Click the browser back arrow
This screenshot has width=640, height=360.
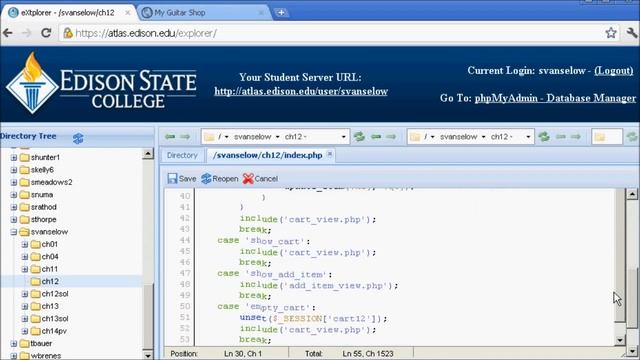8,33
